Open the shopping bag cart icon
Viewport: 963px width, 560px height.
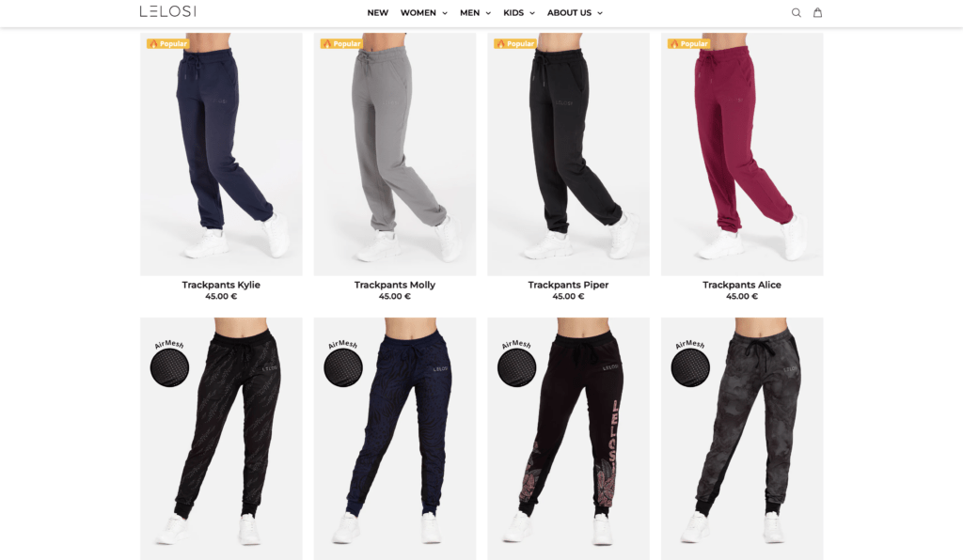click(817, 12)
